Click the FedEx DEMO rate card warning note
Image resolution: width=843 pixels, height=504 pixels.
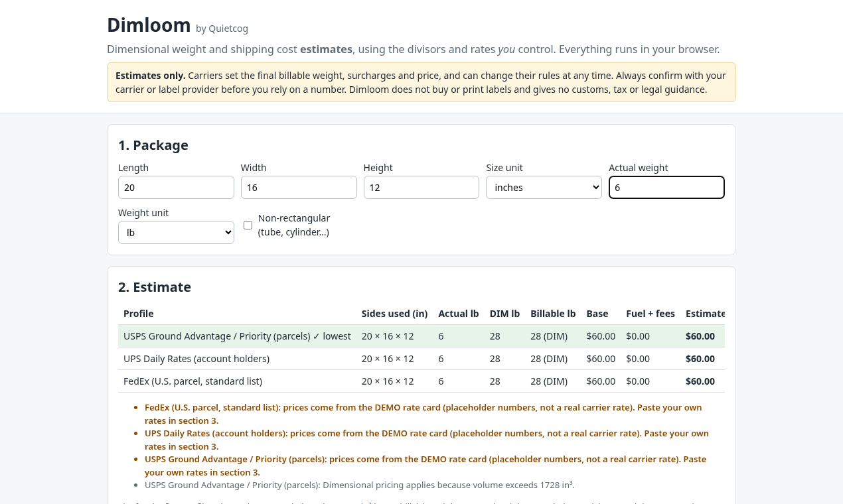coord(423,414)
